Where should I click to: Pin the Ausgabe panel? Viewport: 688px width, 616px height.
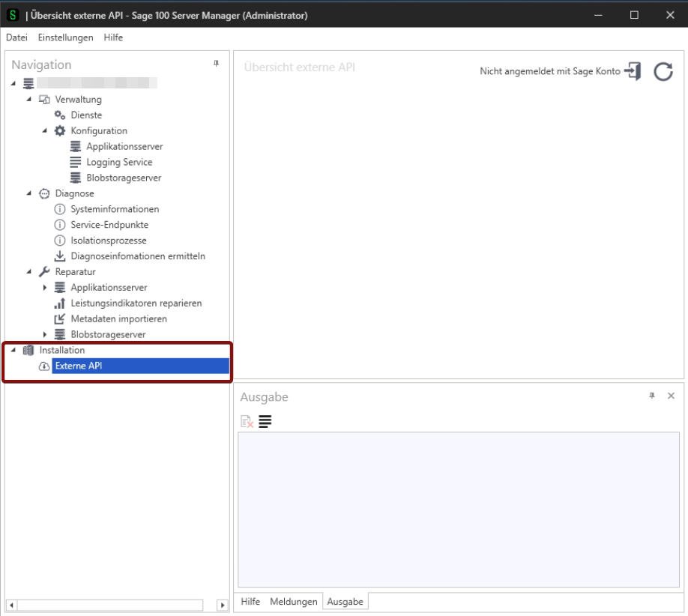click(652, 396)
